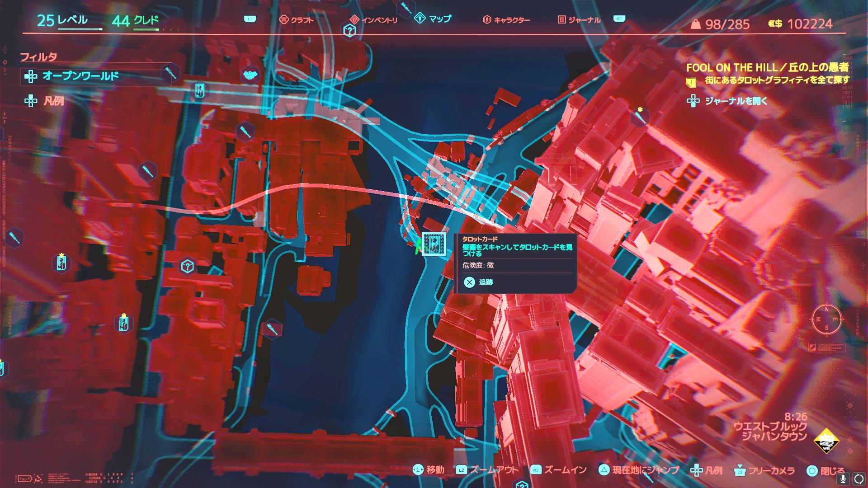Switch to the ジャーナル tab
Image resolution: width=868 pixels, height=488 pixels.
click(579, 20)
